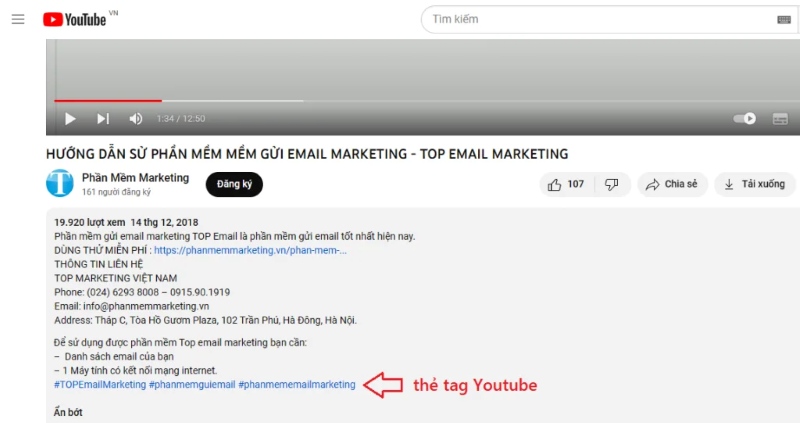Click the video title text
Image resolution: width=800 pixels, height=423 pixels.
[307, 154]
